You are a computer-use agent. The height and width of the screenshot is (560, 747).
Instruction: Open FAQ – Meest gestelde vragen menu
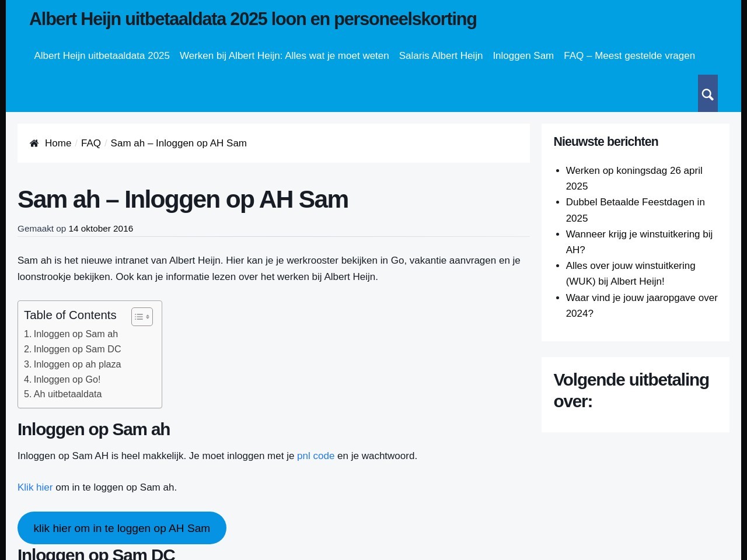(x=629, y=56)
